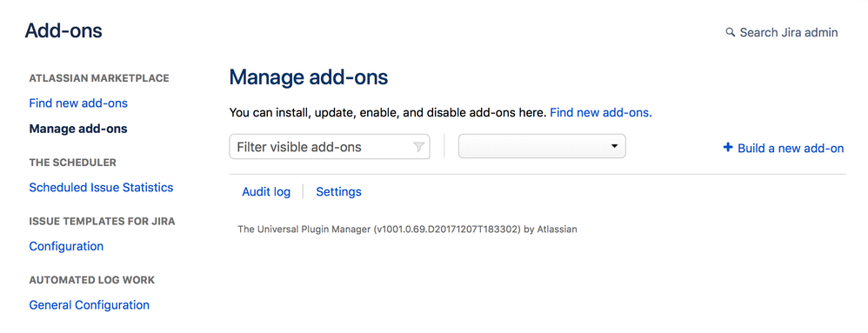The height and width of the screenshot is (333, 868).
Task: Follow the inline Find new add-ons link in the description
Action: click(x=601, y=113)
